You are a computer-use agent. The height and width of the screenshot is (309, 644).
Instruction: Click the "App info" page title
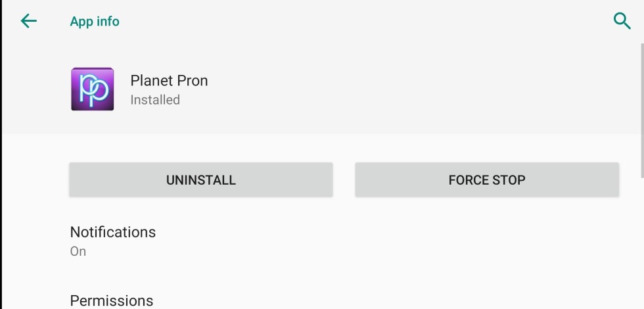pyautogui.click(x=95, y=22)
